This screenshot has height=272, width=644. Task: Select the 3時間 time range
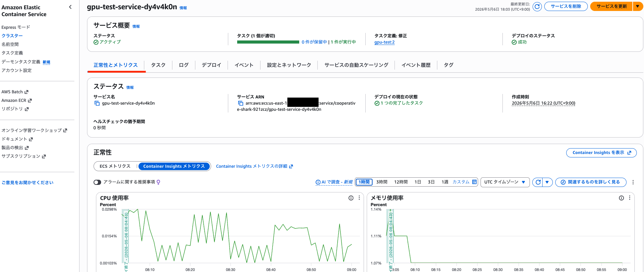pyautogui.click(x=382, y=182)
